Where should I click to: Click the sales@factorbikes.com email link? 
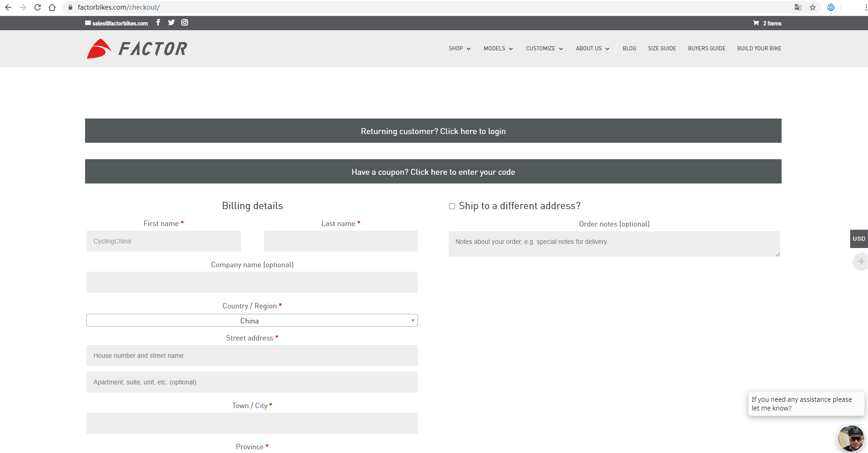click(x=120, y=23)
